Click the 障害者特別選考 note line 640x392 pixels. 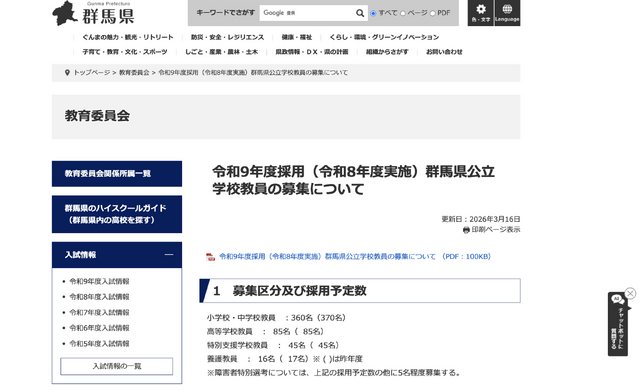coord(334,373)
